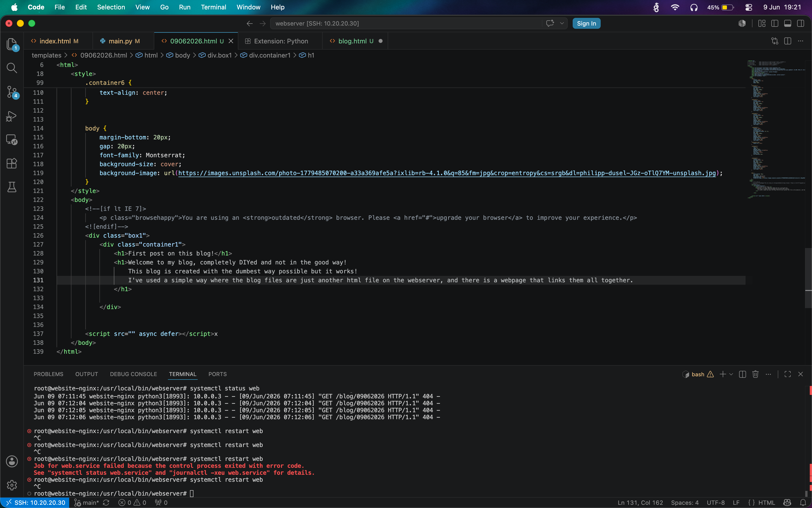Split the terminal

tap(743, 374)
